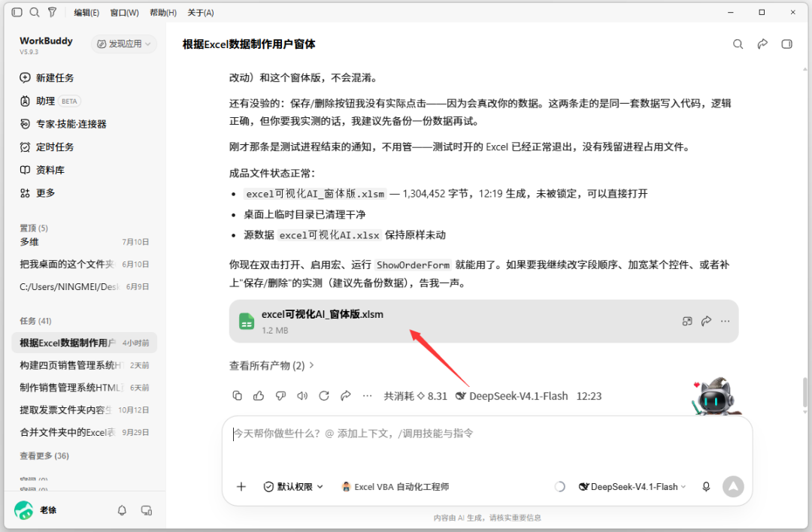The width and height of the screenshot is (812, 532).
Task: Open task 构建四页销售管理系统H
Action: click(84, 365)
